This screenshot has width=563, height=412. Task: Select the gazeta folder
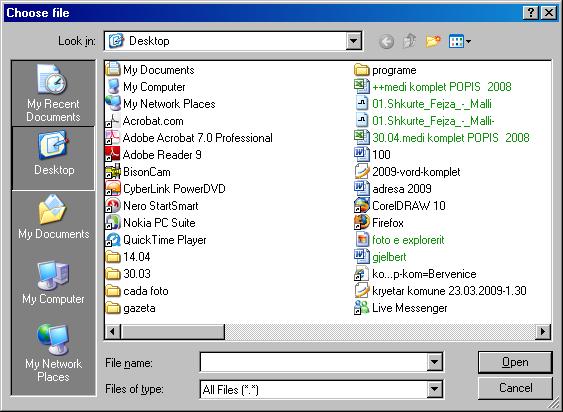[x=131, y=308]
